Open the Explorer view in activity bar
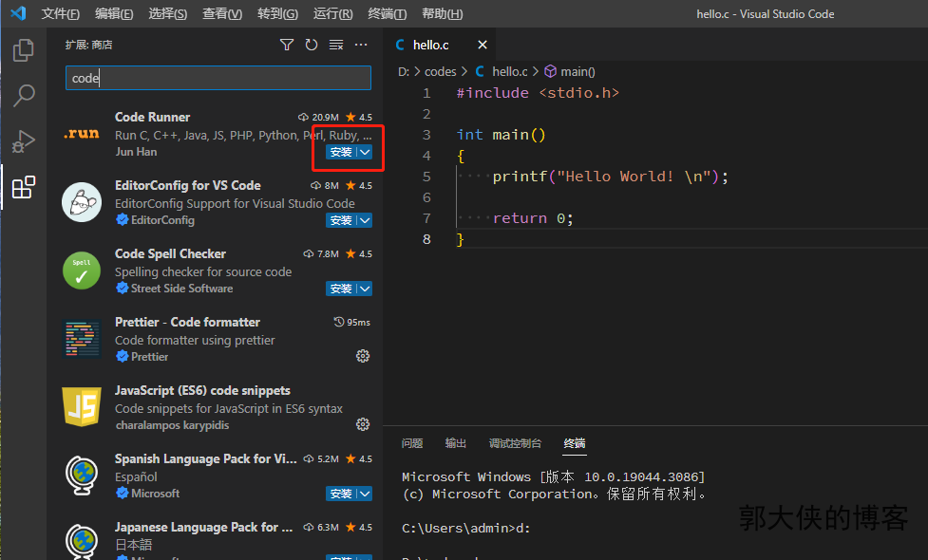The width and height of the screenshot is (928, 560). [x=23, y=50]
